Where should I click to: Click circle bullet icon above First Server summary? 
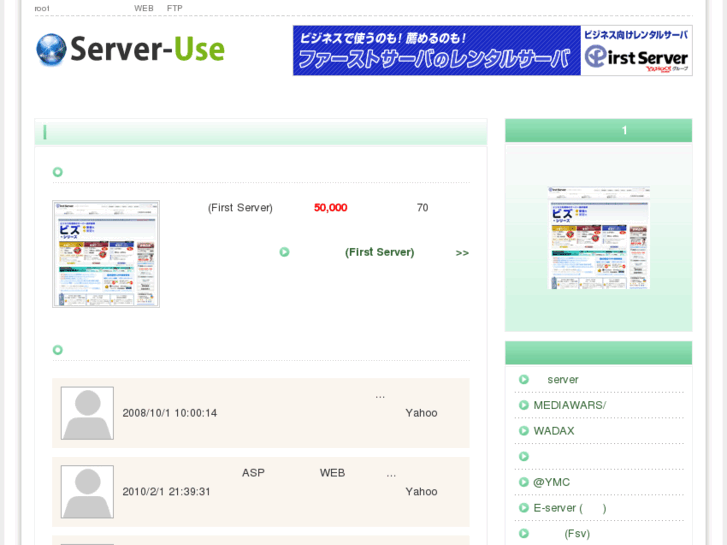coord(57,172)
